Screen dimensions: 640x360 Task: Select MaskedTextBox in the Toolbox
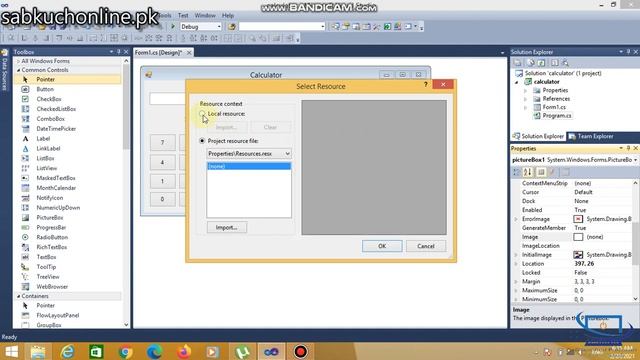[56, 178]
